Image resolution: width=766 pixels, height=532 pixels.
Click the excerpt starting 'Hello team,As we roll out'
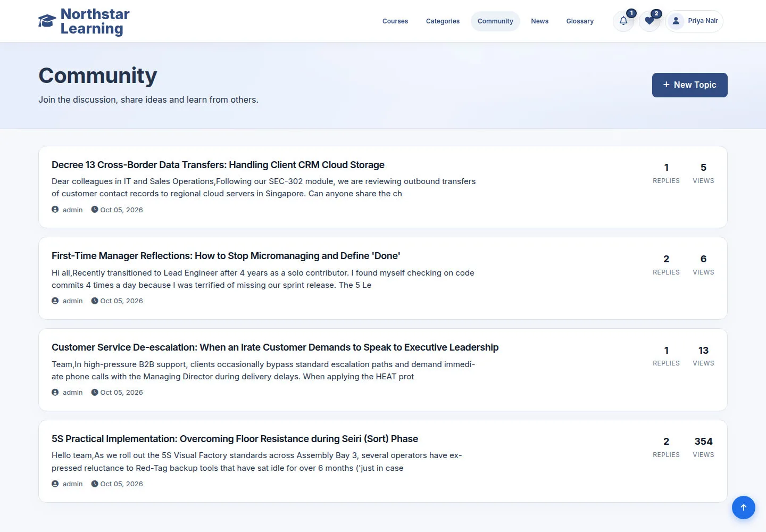coord(257,462)
